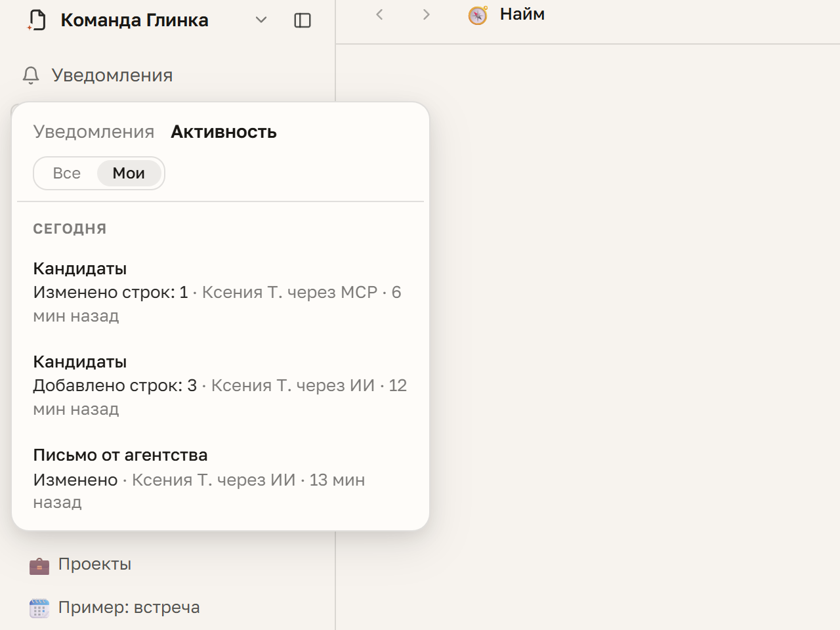
Task: Click the compass icon next to Найм
Action: pos(478,15)
